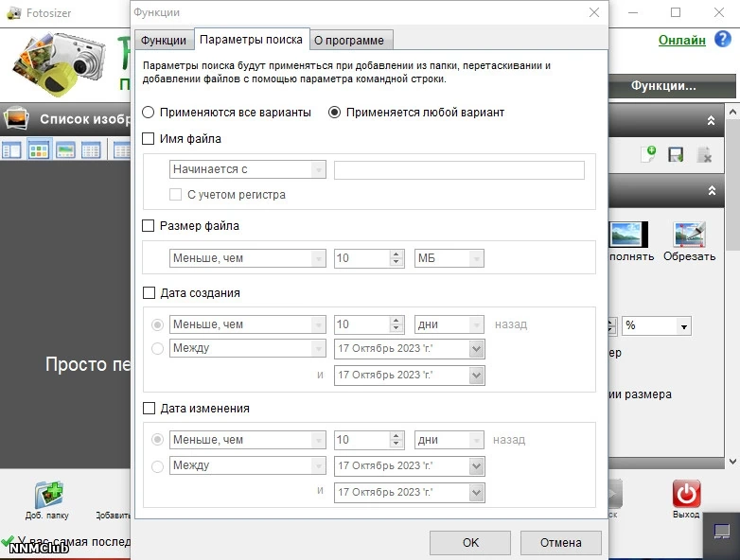
Task: Click the file name text input field
Action: 459,170
